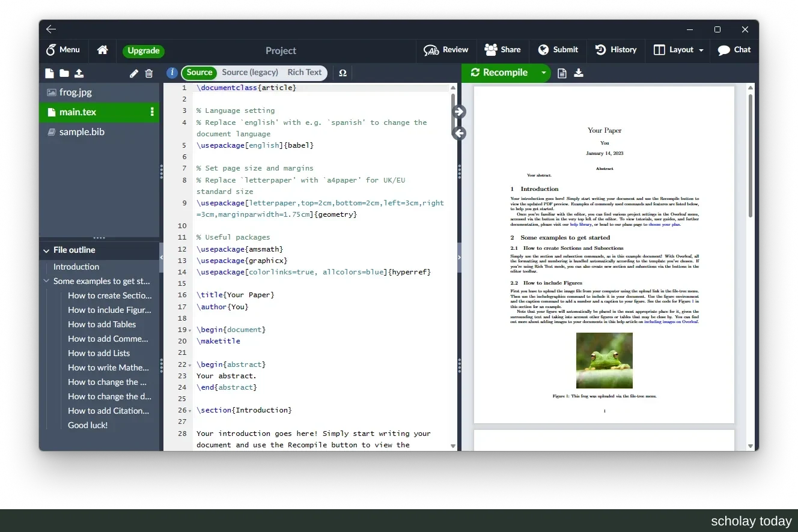Open editor info indicator
798x532 pixels.
click(172, 73)
